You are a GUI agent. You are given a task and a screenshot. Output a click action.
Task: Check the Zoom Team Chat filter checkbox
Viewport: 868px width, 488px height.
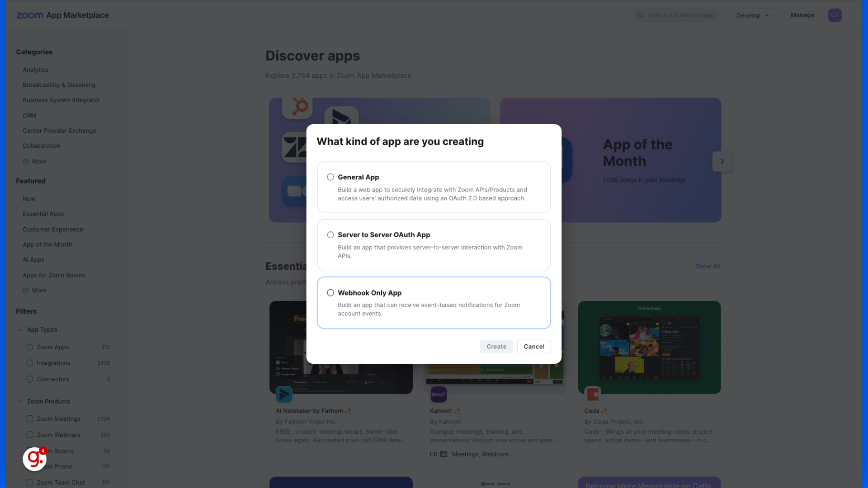click(x=30, y=483)
